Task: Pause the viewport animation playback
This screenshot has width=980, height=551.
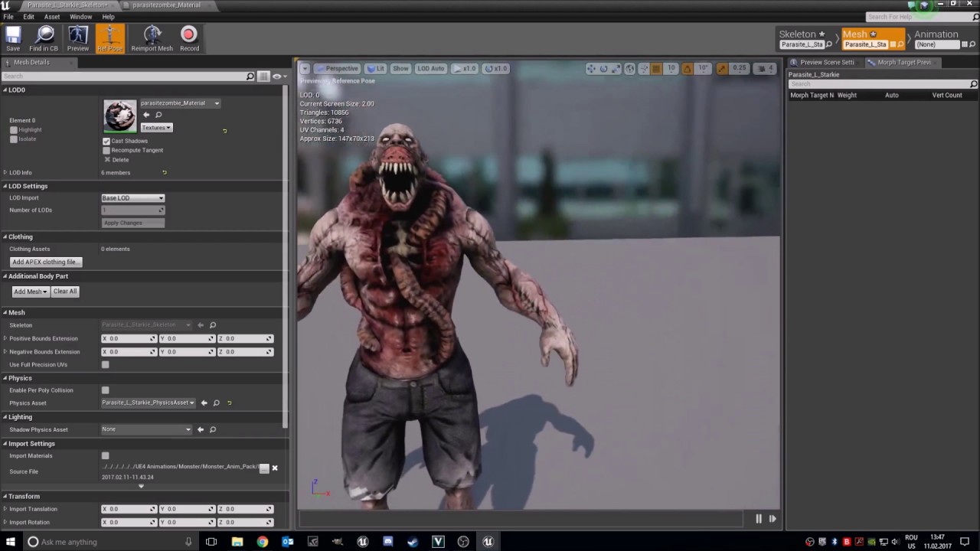Action: tap(759, 519)
